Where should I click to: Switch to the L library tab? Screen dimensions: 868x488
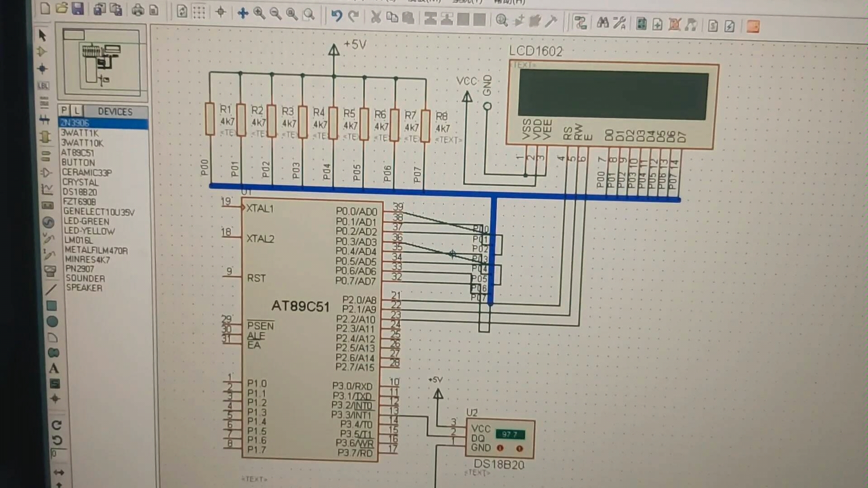76,110
